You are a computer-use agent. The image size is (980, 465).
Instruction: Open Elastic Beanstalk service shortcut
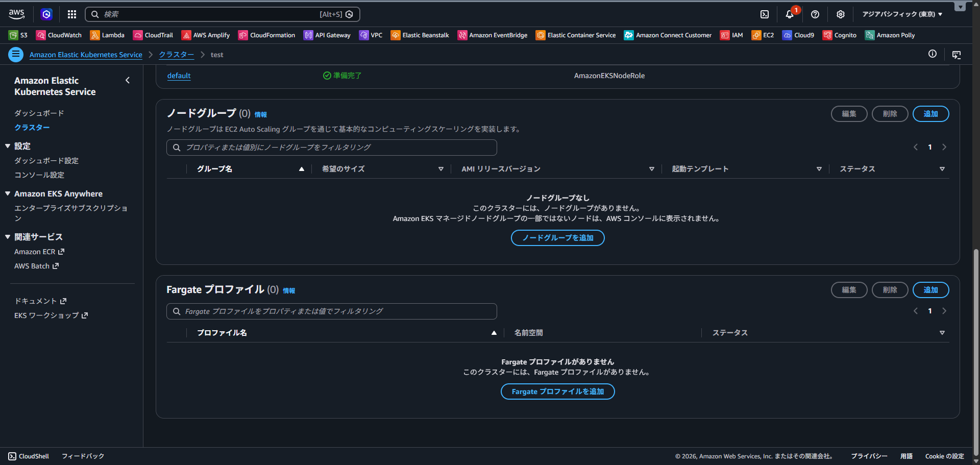pos(420,35)
